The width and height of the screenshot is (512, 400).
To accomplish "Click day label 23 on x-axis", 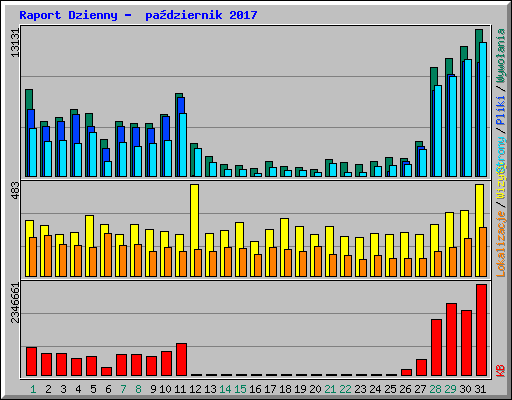I will (360, 389).
